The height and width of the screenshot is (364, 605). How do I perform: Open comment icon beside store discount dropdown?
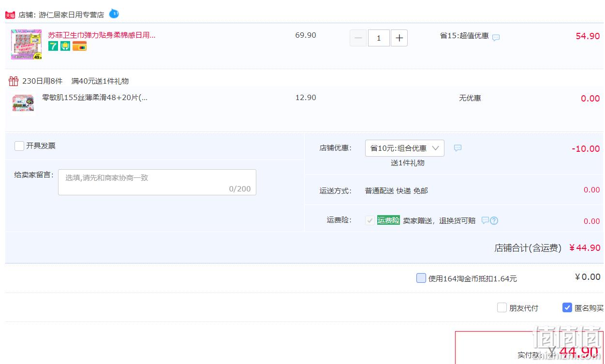click(x=457, y=148)
